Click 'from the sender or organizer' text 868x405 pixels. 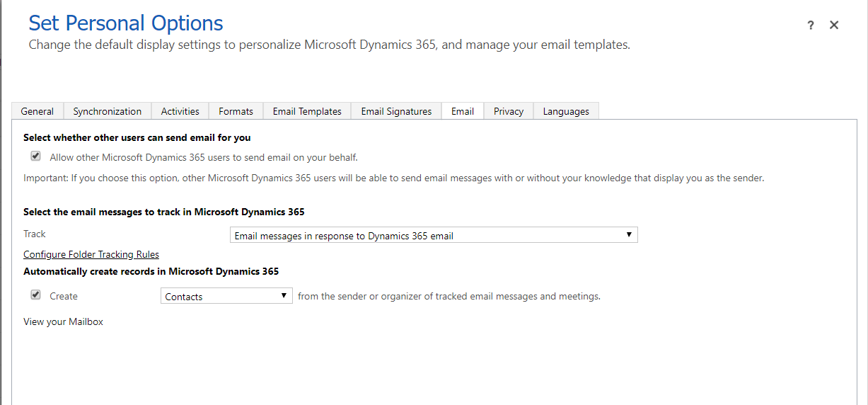point(449,296)
